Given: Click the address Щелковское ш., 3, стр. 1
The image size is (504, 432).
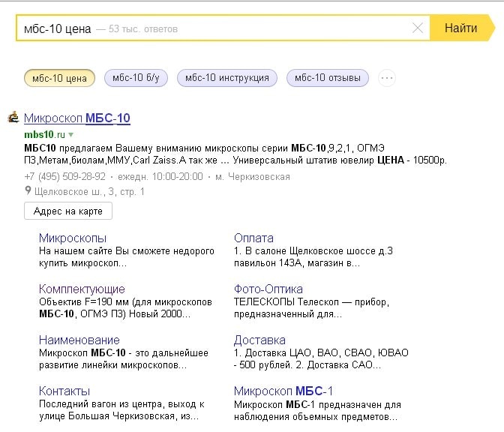Looking at the screenshot, I should (89, 192).
